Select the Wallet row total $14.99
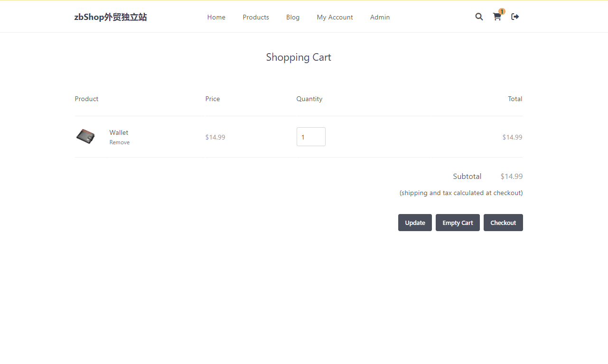This screenshot has width=608, height=364. click(x=513, y=137)
